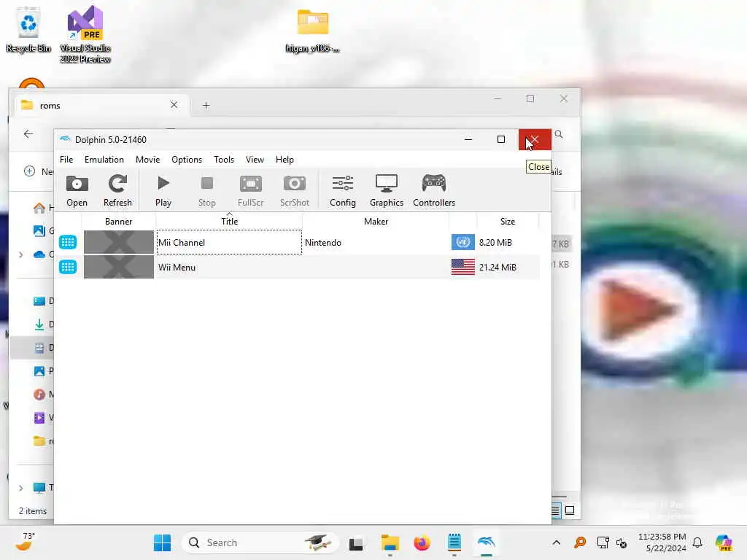Image resolution: width=747 pixels, height=560 pixels.
Task: Launch Firefox from the taskbar
Action: pyautogui.click(x=422, y=542)
